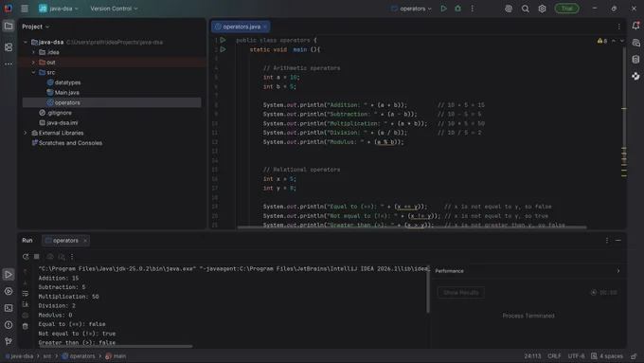Click run gutter icon beside class operators
The width and height of the screenshot is (644, 363).
[x=223, y=40]
